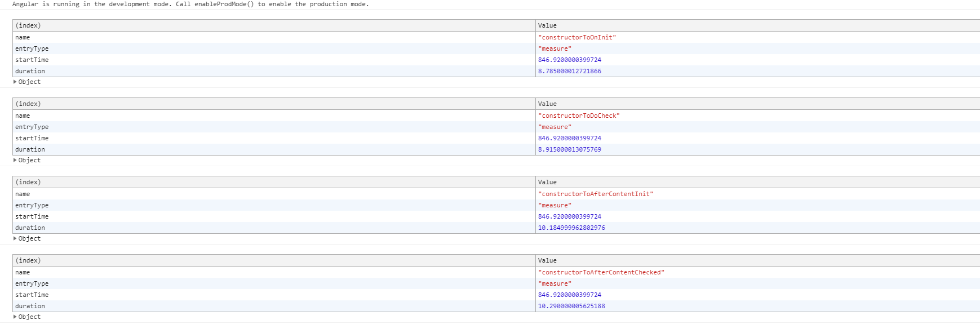Click "measure" entryType in constructorToDoCheck table
Screen dimensions: 980x324
pos(555,127)
